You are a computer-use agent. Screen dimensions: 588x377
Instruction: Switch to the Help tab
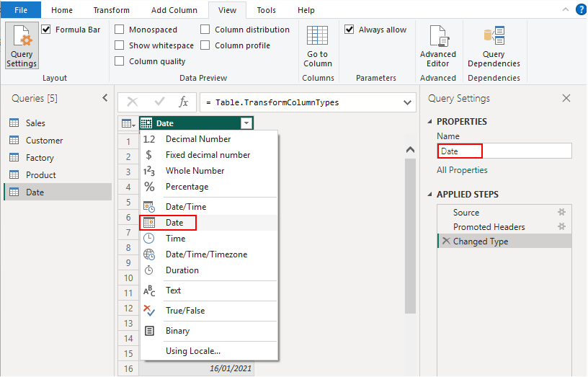(x=306, y=10)
